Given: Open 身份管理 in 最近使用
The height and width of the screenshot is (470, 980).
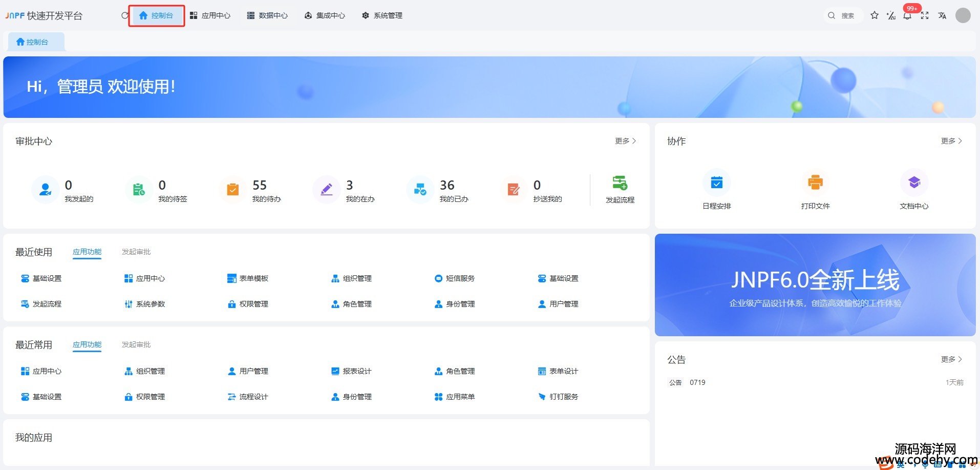Looking at the screenshot, I should click(455, 304).
